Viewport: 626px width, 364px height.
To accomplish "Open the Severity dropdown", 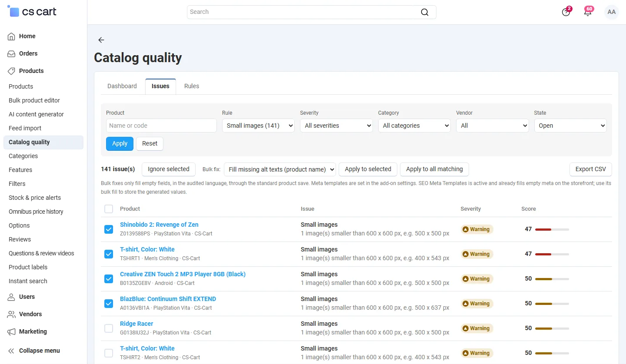I will [x=336, y=126].
